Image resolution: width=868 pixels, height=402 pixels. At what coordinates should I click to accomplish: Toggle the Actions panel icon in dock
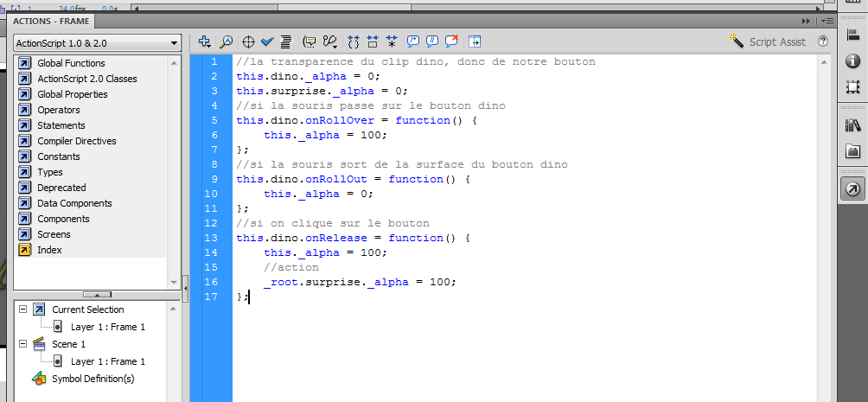click(853, 189)
